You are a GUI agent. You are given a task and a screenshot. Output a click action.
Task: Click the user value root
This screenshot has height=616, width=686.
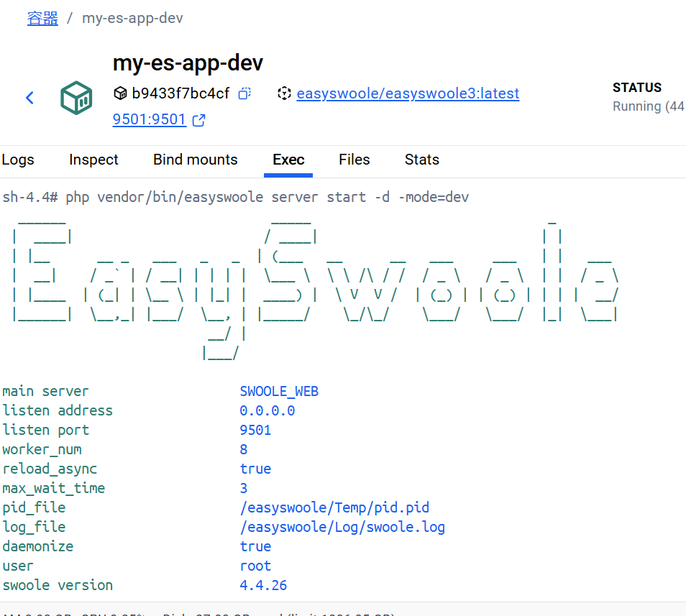click(x=255, y=566)
